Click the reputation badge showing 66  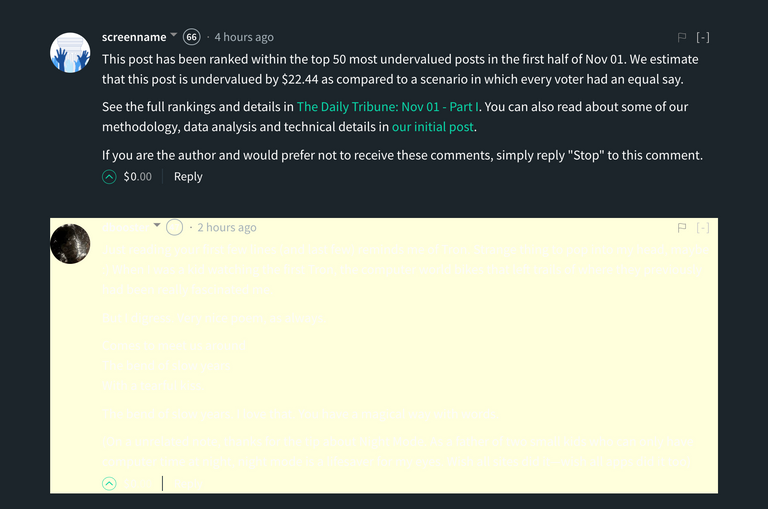(192, 37)
